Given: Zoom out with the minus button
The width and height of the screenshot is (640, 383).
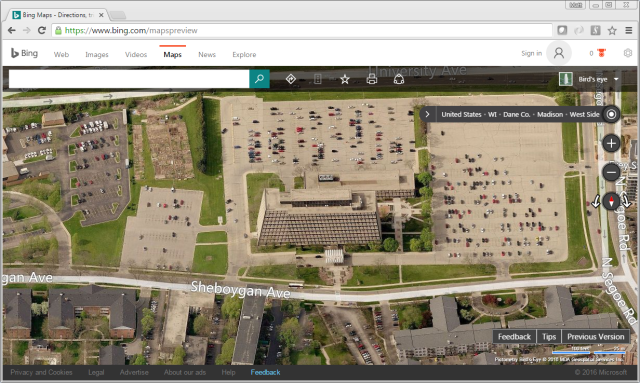Looking at the screenshot, I should (x=611, y=172).
